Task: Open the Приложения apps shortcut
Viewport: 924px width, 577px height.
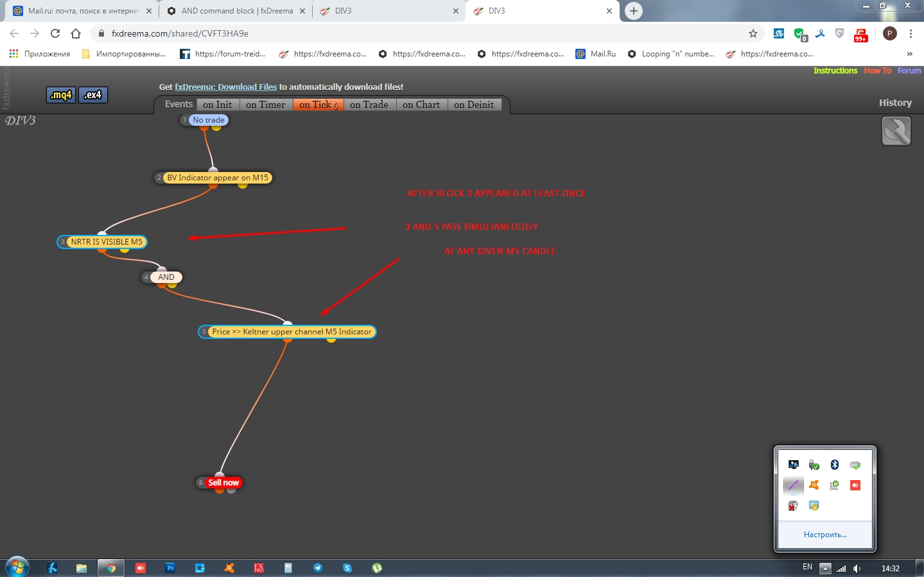Action: (40, 54)
